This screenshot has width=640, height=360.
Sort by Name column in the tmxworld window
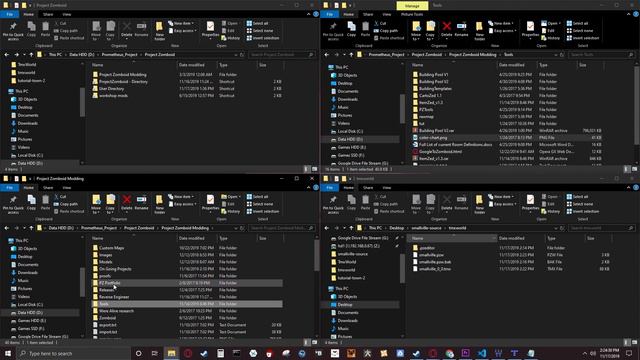451,238
